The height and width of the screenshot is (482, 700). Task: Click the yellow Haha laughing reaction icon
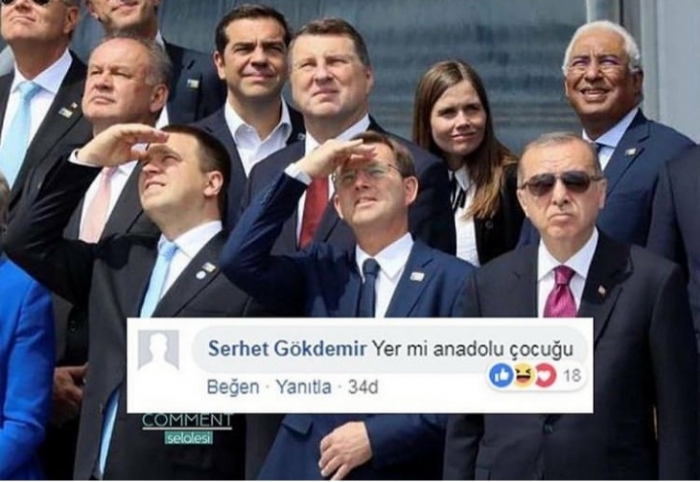[524, 375]
